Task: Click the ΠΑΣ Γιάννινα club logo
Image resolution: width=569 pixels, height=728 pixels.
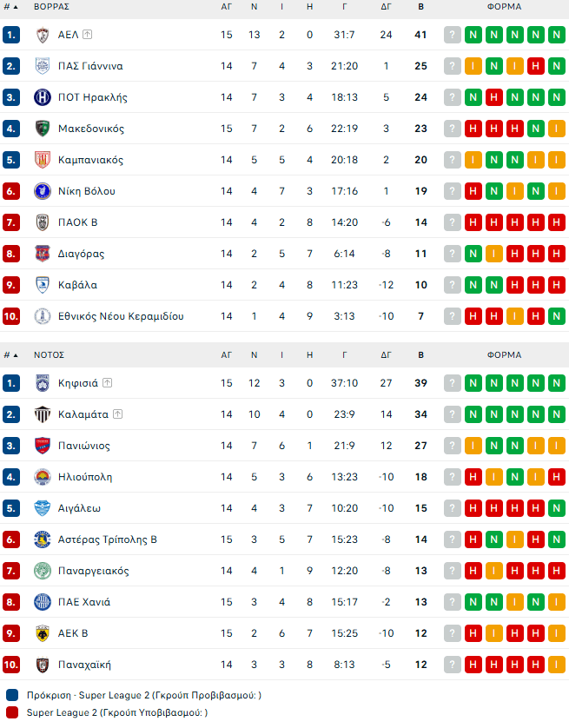Action: (42, 66)
